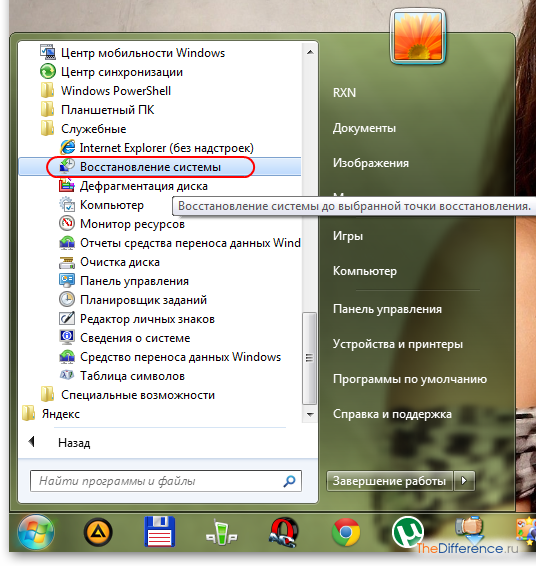Click the Очистка диска icon
This screenshot has height=566, width=536.
coord(67,262)
